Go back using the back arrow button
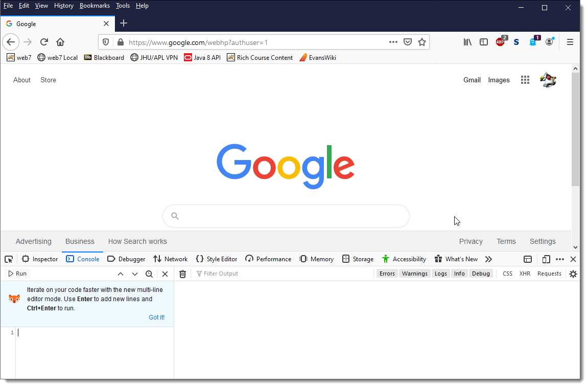This screenshot has height=387, width=588. (11, 42)
